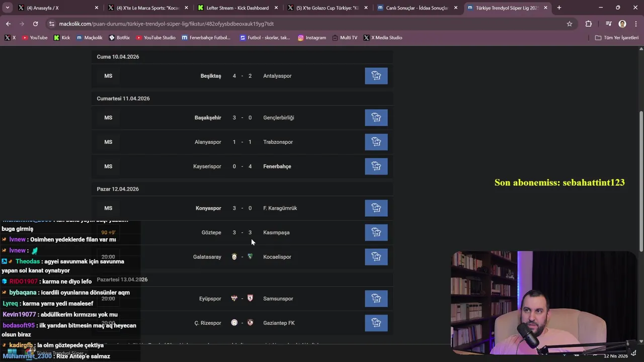The image size is (644, 362).
Task: Click the Kocaelispor club crest
Action: click(250, 257)
